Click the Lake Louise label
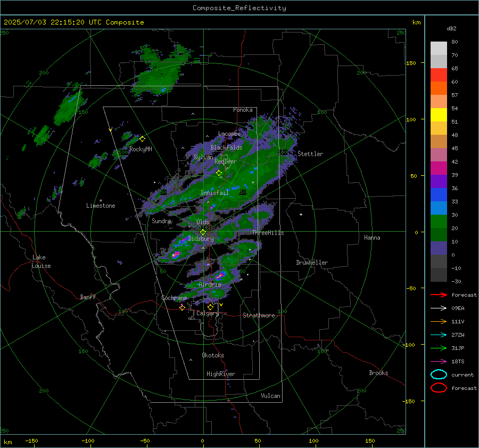 [41, 262]
